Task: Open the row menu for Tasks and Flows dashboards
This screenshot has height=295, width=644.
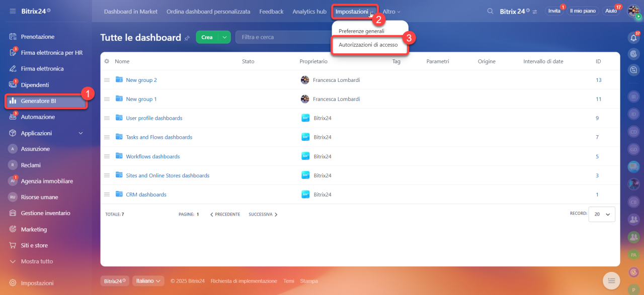Action: pyautogui.click(x=107, y=137)
